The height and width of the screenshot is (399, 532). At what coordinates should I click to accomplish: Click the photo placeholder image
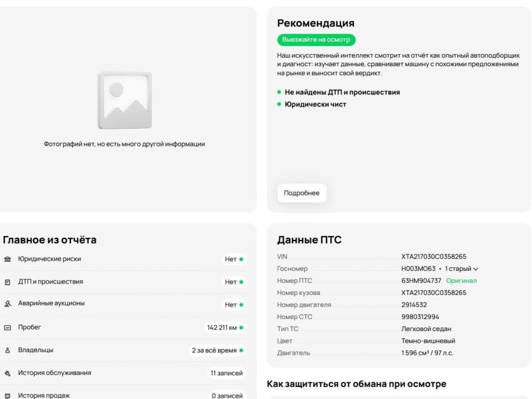[125, 100]
